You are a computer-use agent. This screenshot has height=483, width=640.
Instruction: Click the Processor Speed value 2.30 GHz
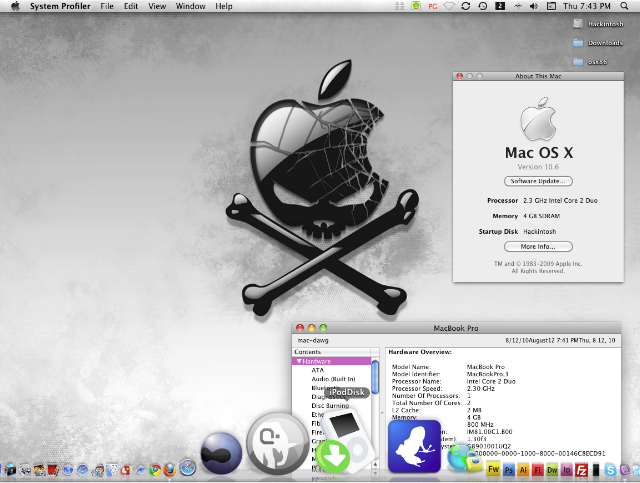point(481,389)
